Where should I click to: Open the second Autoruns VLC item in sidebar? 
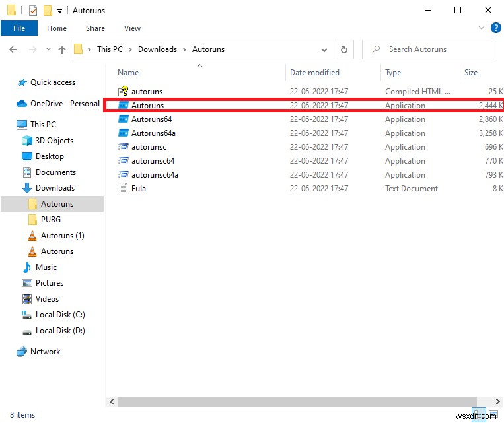tap(52, 251)
